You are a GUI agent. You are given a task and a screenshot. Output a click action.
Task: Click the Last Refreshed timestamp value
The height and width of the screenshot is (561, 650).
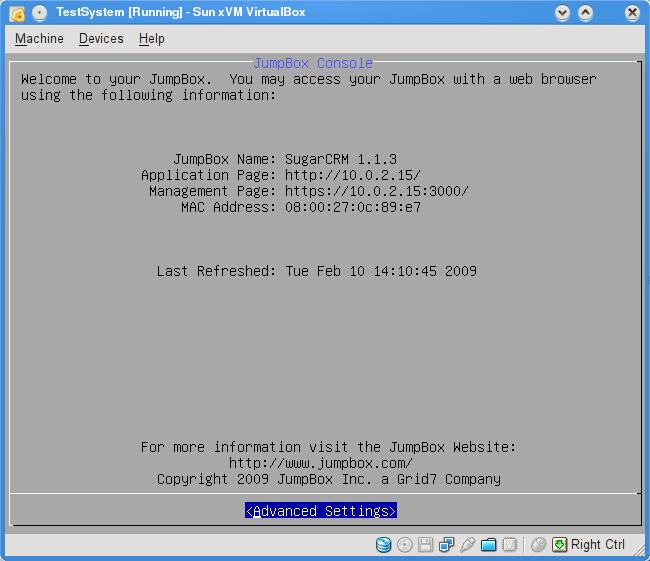pos(381,271)
